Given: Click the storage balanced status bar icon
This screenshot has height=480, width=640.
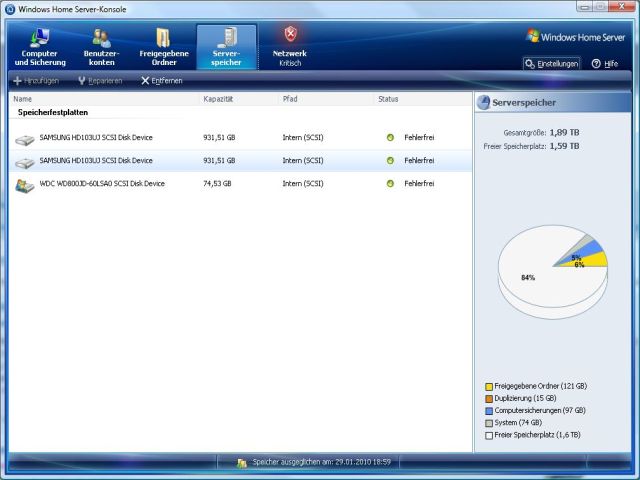Looking at the screenshot, I should click(x=242, y=462).
